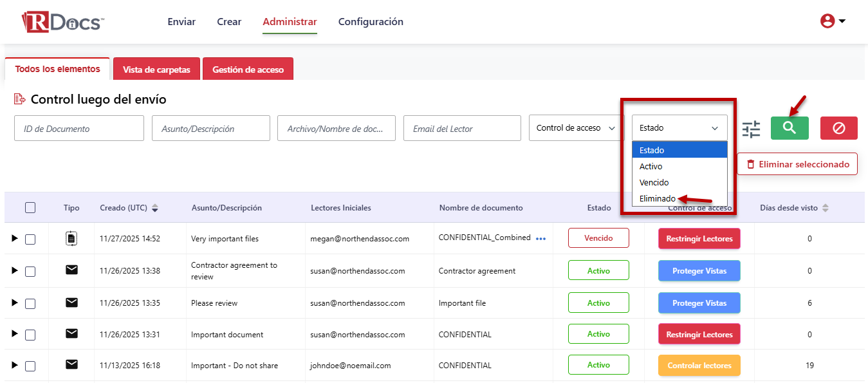Choose Eliminado from the Estado dropdown list
This screenshot has width=868, height=383.
[x=658, y=199]
